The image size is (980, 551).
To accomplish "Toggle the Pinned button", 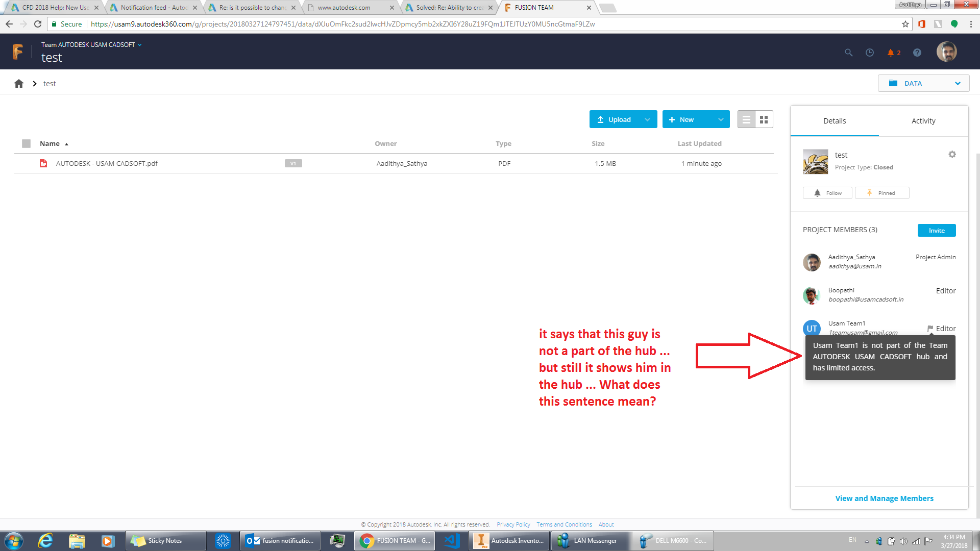I will (x=882, y=193).
